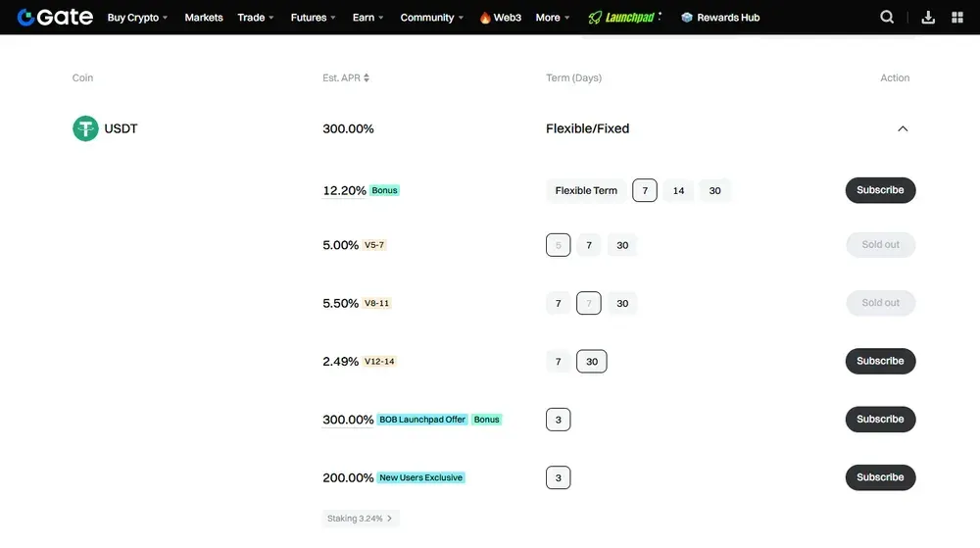
Task: Click the Rewards Hub cube icon
Action: pos(687,18)
